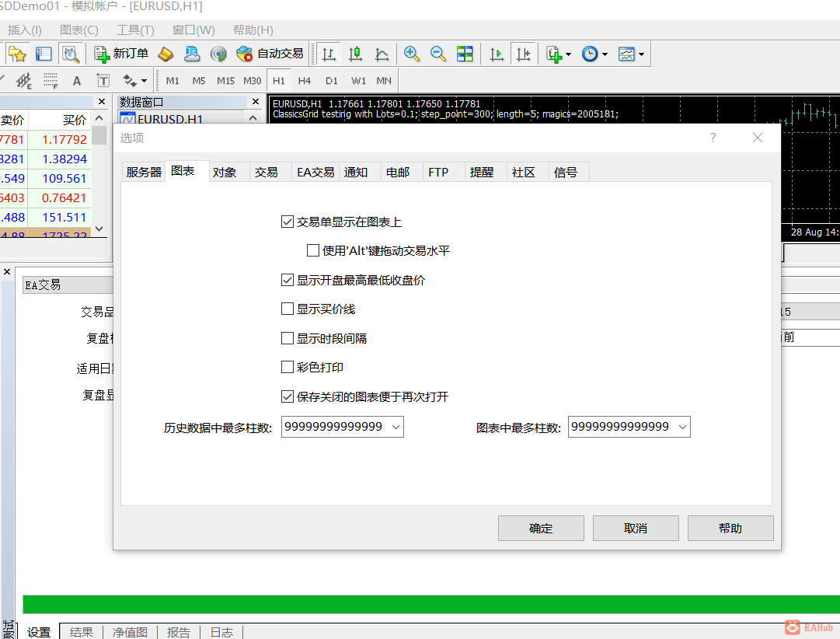This screenshot has height=639, width=840.
Task: Select line chart mode icon
Action: 382,54
